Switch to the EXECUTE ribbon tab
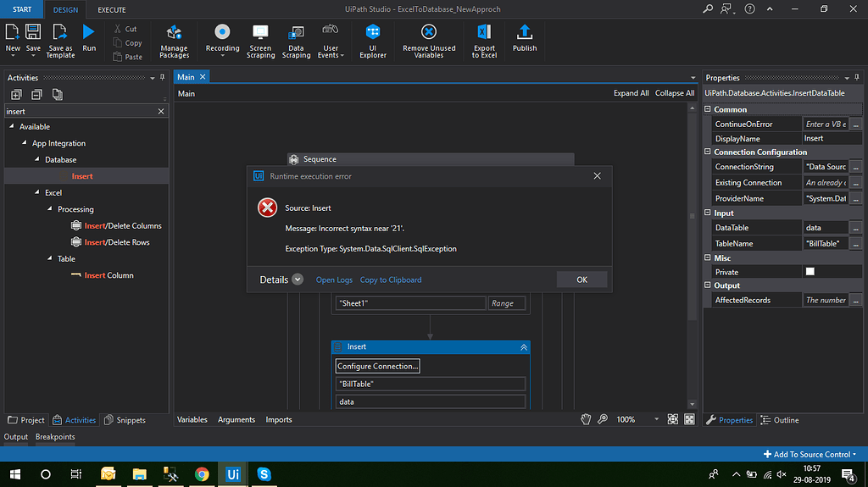 (112, 10)
